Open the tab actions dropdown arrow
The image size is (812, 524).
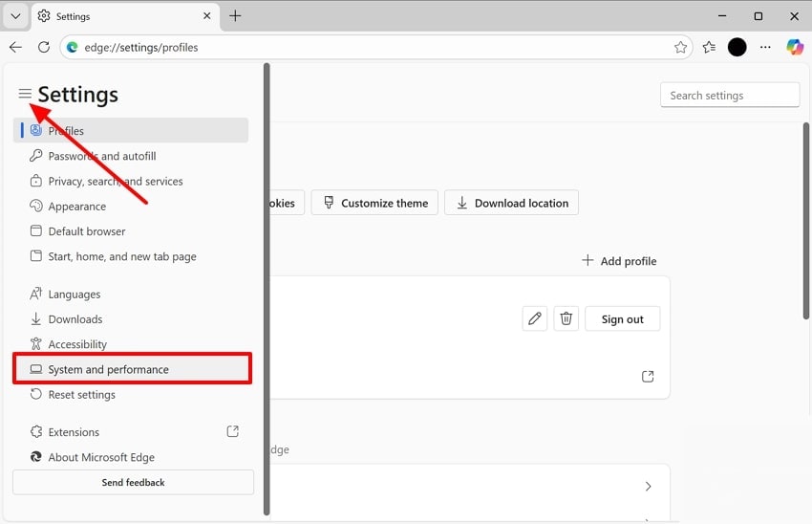pos(15,16)
